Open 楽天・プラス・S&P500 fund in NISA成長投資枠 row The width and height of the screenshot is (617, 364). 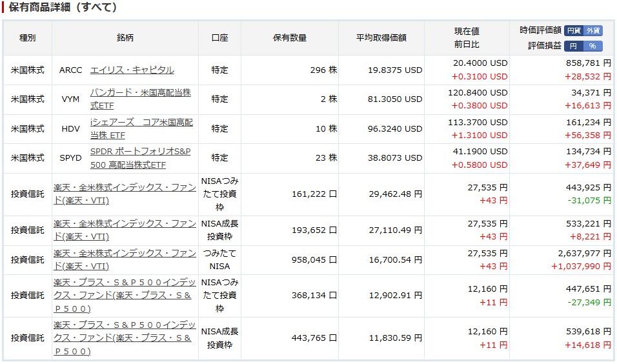pos(125,338)
